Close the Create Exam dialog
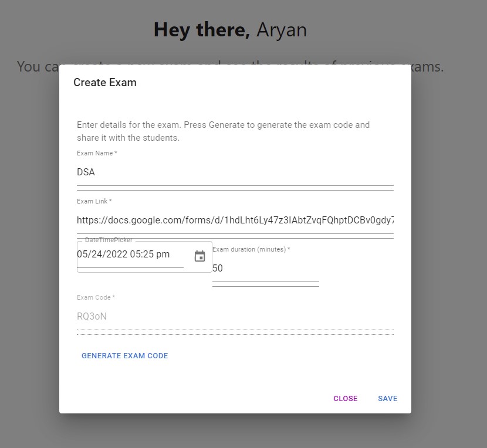 345,398
